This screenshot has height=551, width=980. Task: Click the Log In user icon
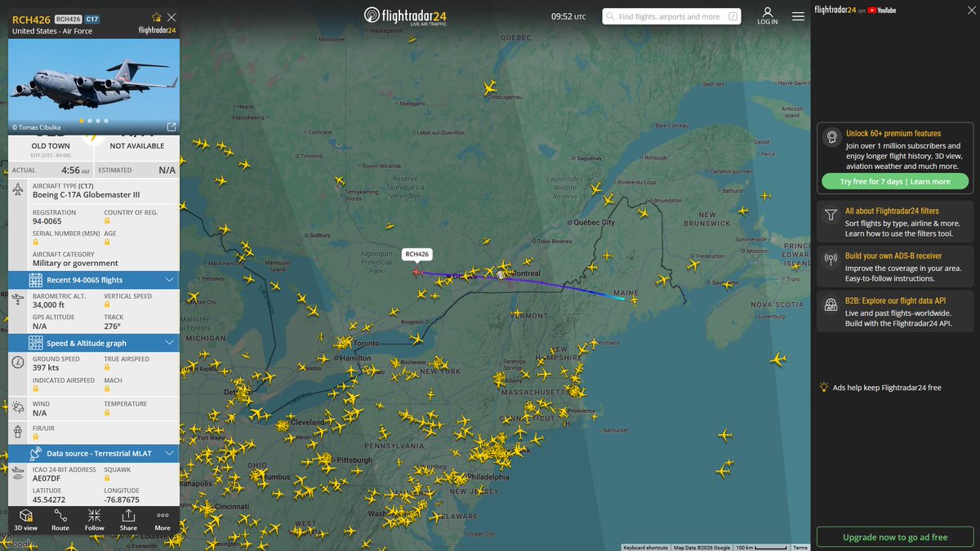point(768,16)
